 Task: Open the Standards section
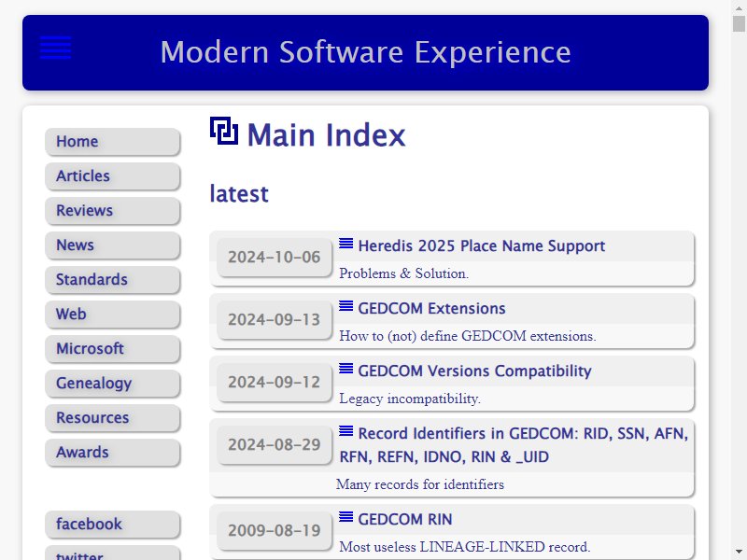click(x=113, y=279)
